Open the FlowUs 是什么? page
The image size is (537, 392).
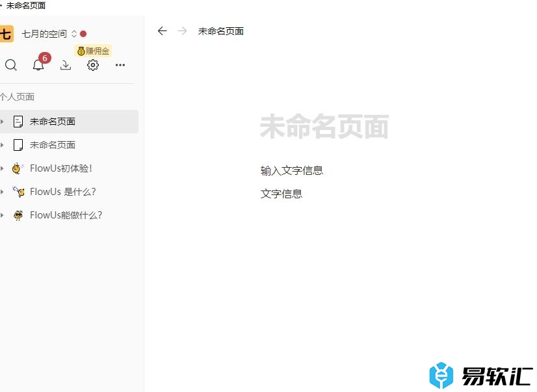point(68,191)
